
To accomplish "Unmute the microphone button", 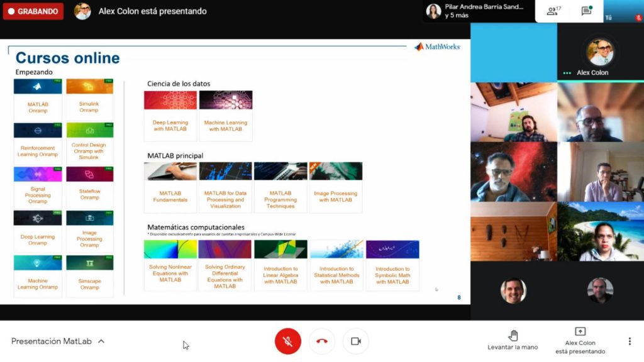I will tap(287, 341).
